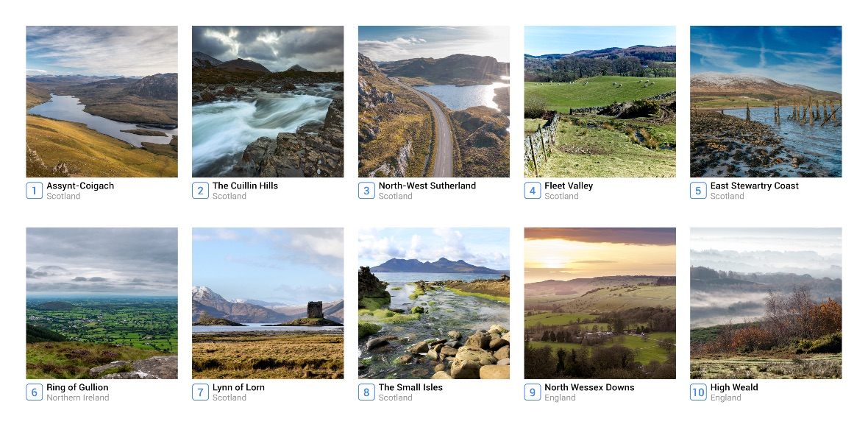Click the number 9 badge icon

click(x=533, y=392)
